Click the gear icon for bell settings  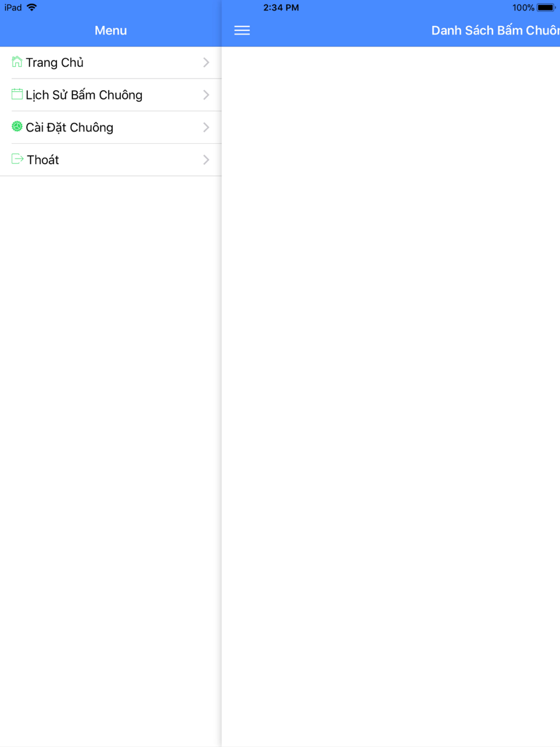click(x=17, y=127)
